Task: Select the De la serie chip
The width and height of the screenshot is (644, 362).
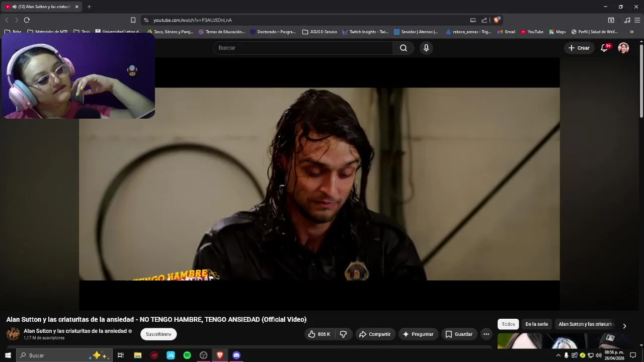Action: (536, 324)
